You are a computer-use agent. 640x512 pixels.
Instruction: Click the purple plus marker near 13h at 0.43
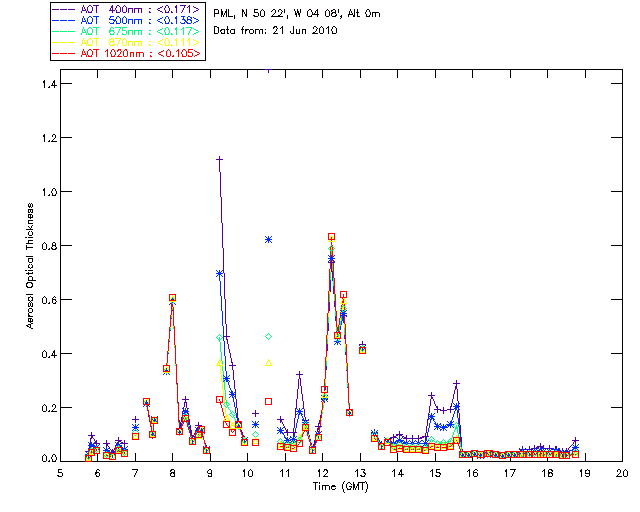(x=362, y=345)
